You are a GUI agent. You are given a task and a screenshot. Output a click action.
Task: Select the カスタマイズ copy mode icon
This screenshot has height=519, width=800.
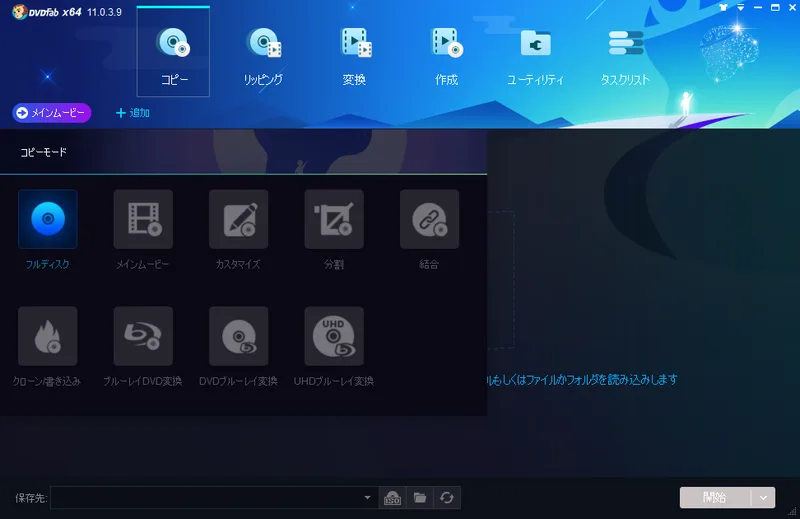238,219
